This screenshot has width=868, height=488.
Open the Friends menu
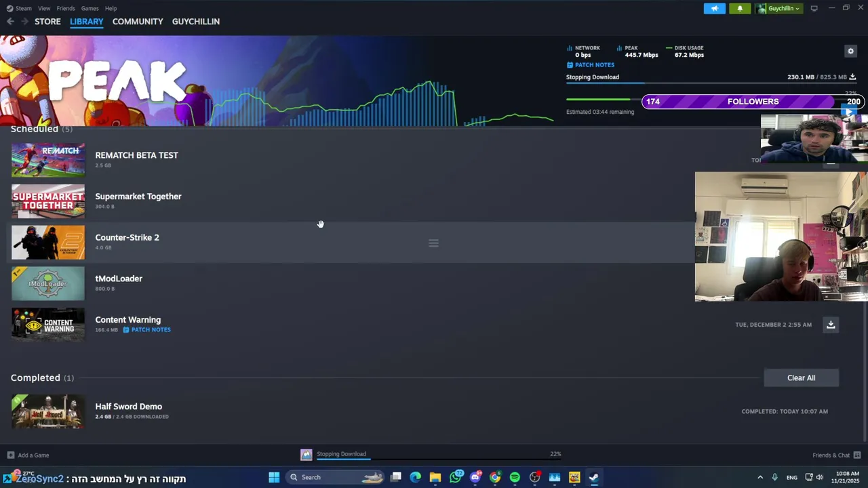[x=66, y=8]
